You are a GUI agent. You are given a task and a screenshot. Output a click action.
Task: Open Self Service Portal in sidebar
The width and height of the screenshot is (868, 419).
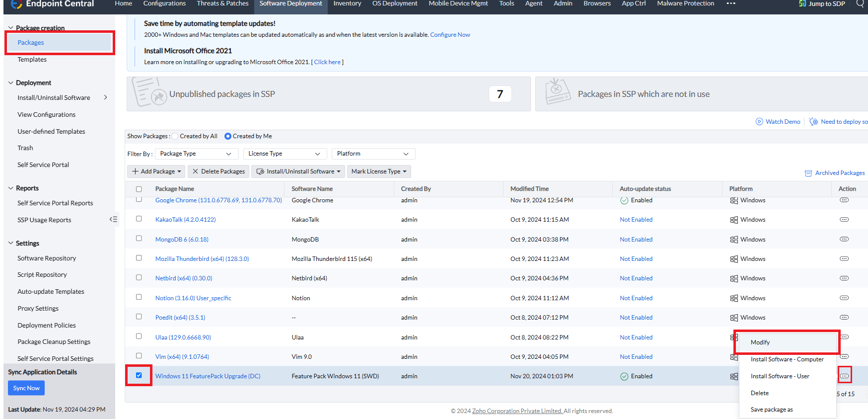43,165
